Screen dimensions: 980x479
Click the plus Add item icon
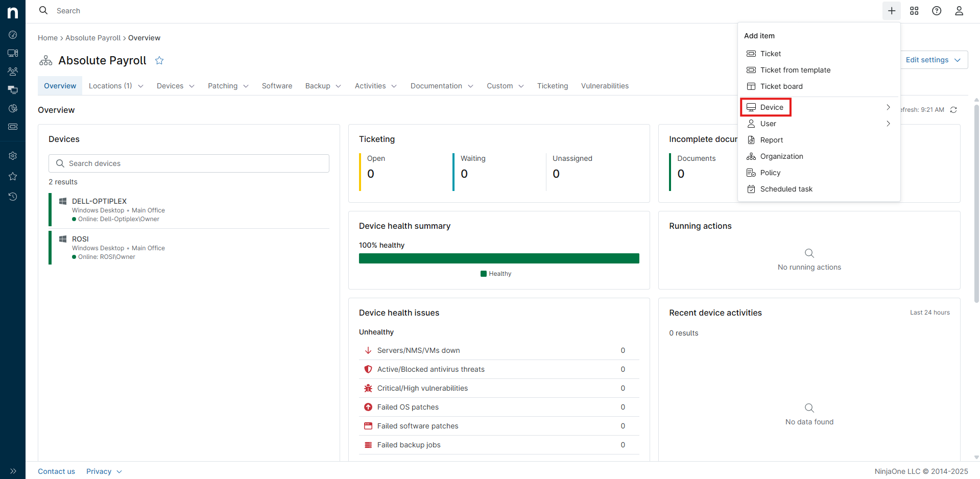tap(891, 11)
